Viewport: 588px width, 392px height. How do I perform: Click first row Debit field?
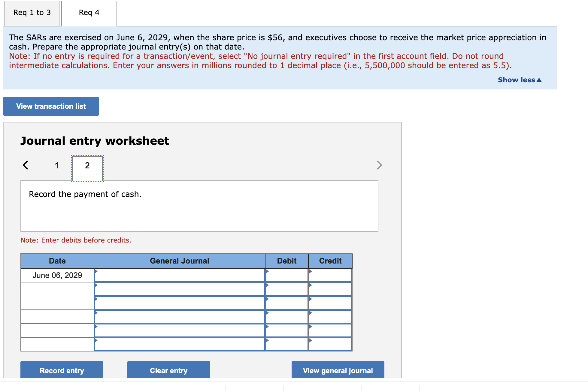coord(287,275)
